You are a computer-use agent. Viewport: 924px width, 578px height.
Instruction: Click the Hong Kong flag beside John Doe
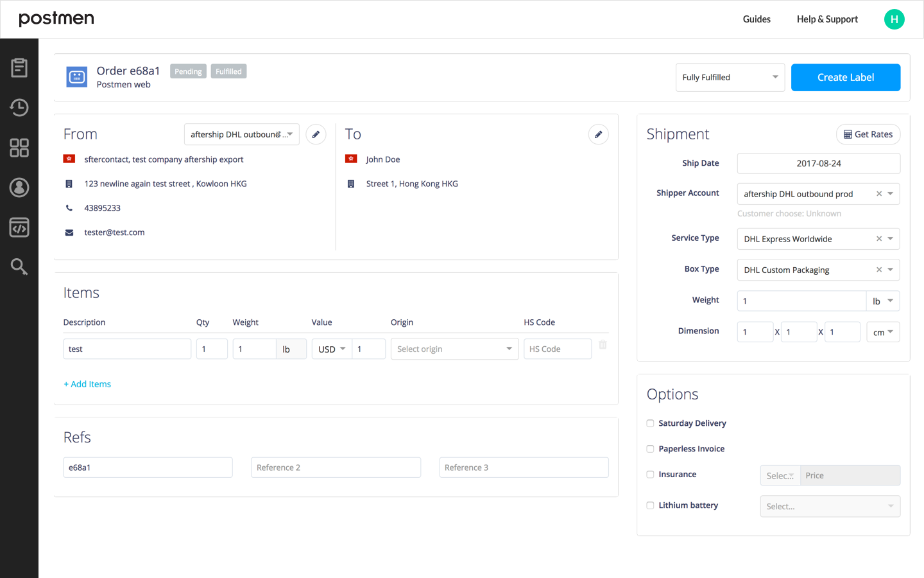point(351,159)
